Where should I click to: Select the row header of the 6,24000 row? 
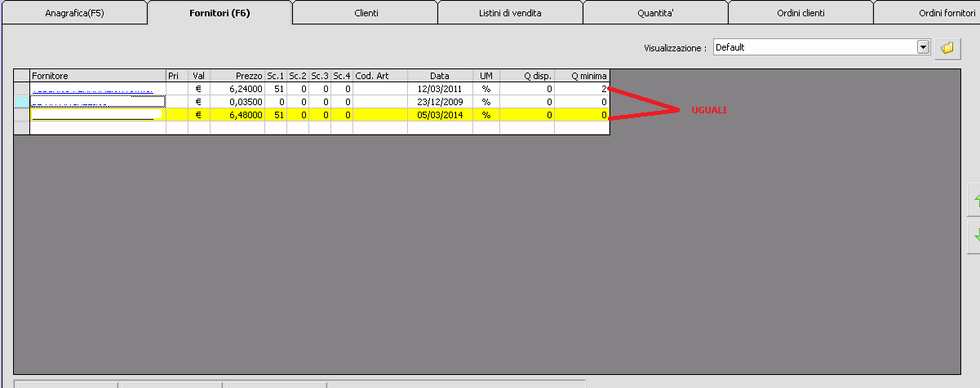point(22,89)
